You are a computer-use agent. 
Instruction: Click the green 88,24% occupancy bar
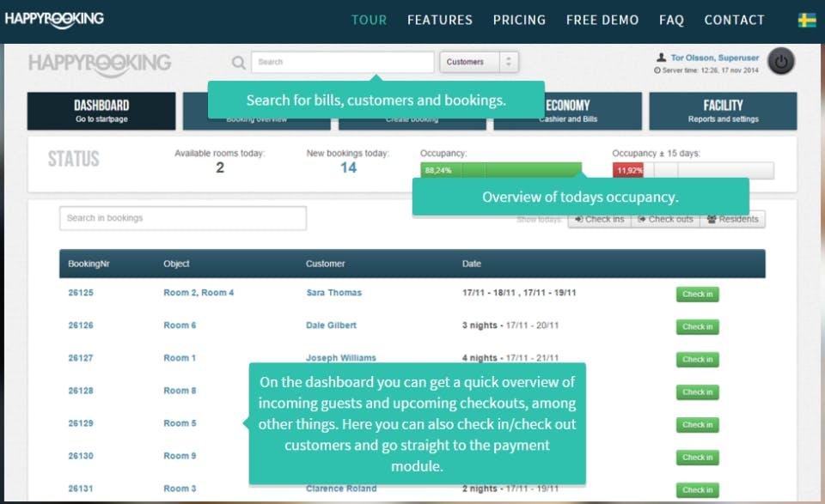(501, 170)
